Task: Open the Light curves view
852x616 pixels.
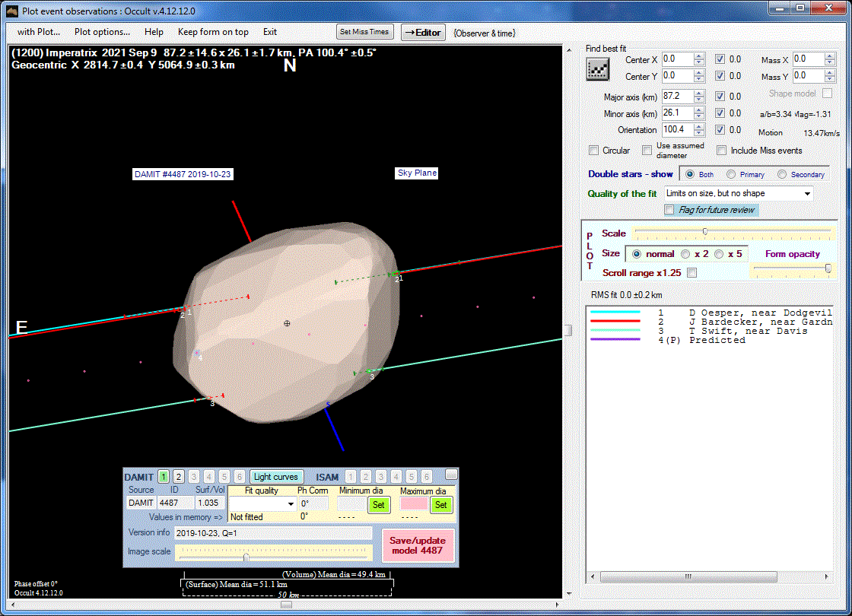Action: 277,477
